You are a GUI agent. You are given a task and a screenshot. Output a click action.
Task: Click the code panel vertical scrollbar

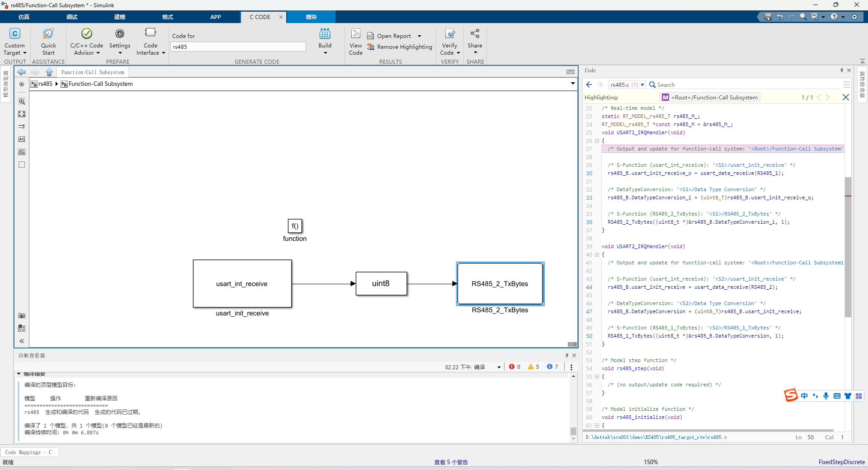848,246
